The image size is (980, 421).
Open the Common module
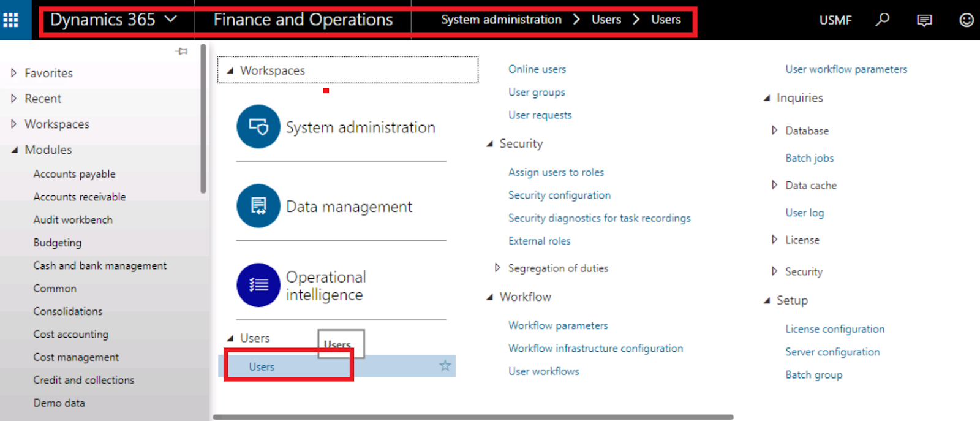tap(55, 288)
